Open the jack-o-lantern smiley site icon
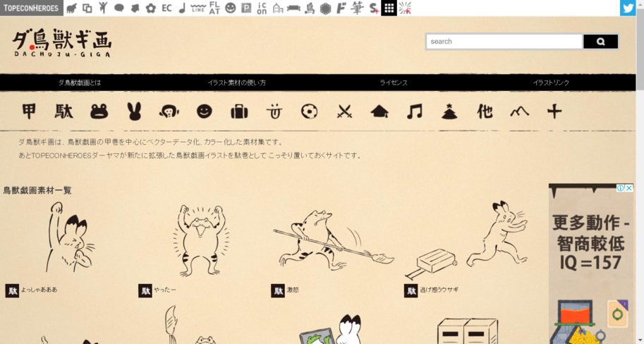Viewport: 644px width, 344px height. (x=231, y=8)
